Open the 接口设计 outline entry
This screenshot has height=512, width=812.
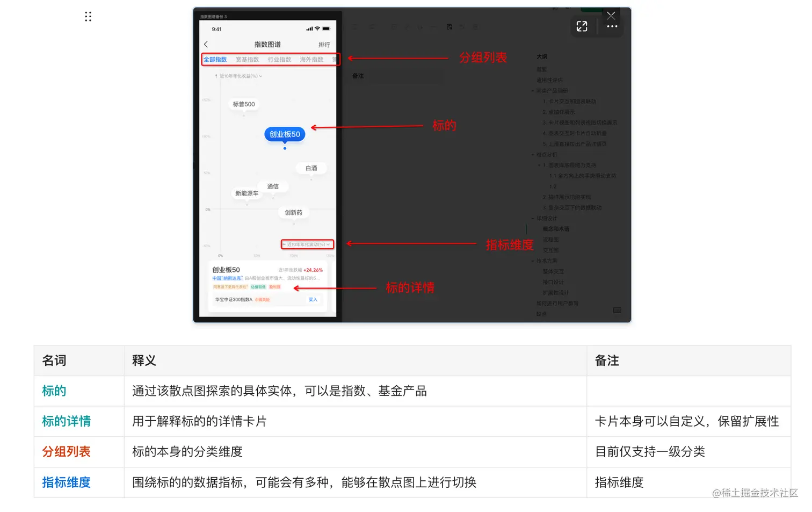553,282
